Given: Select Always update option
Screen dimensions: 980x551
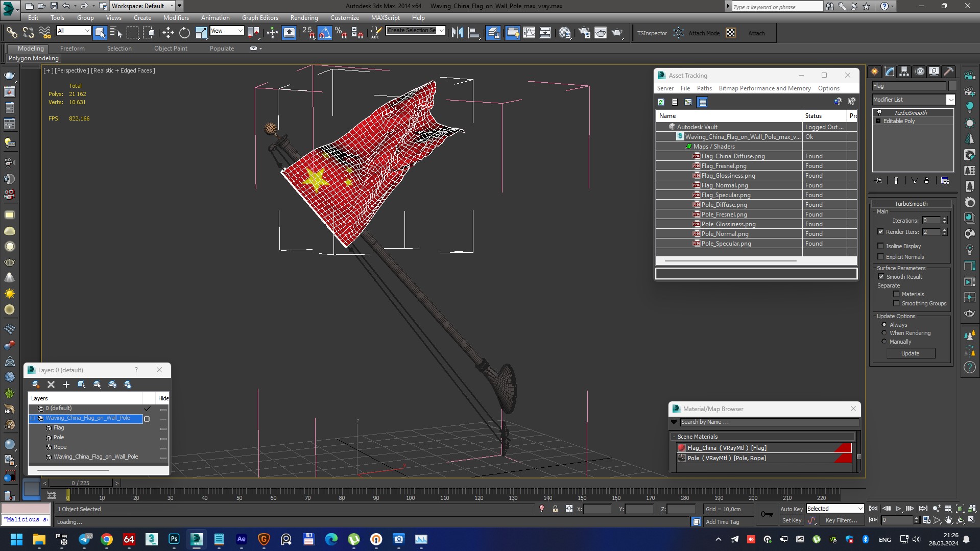Looking at the screenshot, I should pyautogui.click(x=884, y=325).
